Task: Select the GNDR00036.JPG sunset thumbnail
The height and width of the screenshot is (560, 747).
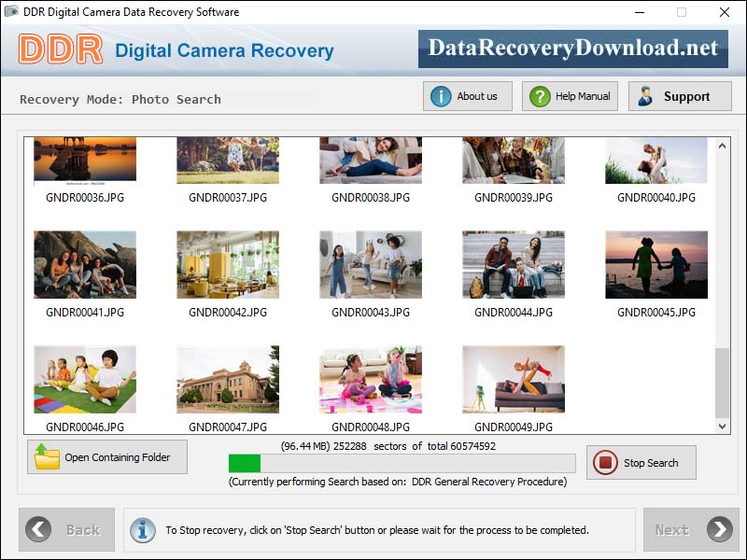Action: point(85,159)
